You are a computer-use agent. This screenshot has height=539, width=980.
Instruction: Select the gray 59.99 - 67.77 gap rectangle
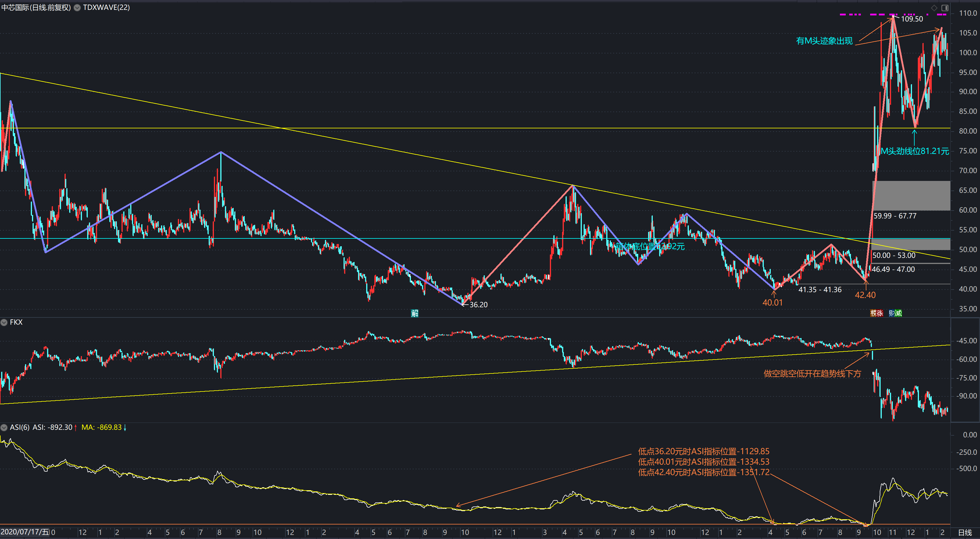click(911, 195)
